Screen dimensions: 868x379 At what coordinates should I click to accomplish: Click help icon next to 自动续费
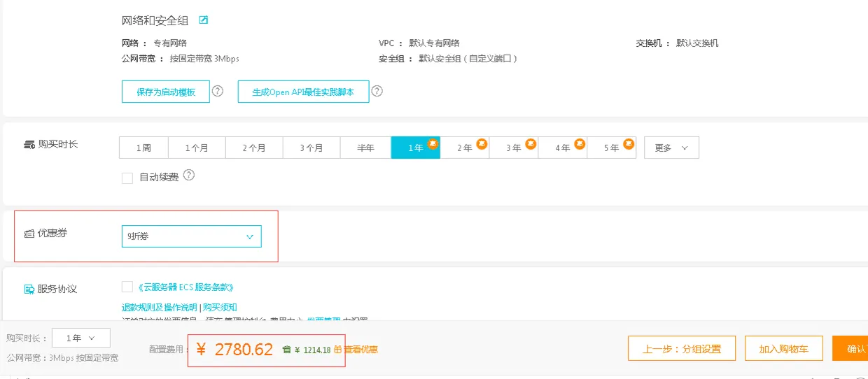[189, 176]
